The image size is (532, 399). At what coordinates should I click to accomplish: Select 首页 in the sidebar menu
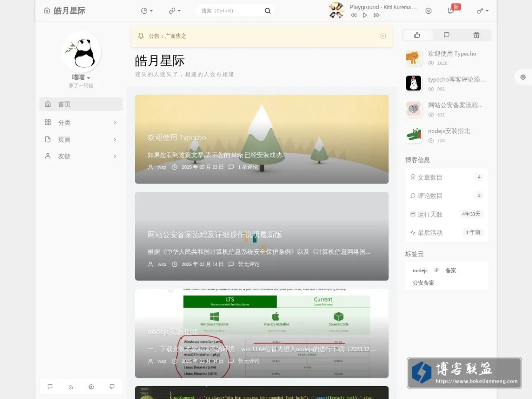[x=81, y=104]
